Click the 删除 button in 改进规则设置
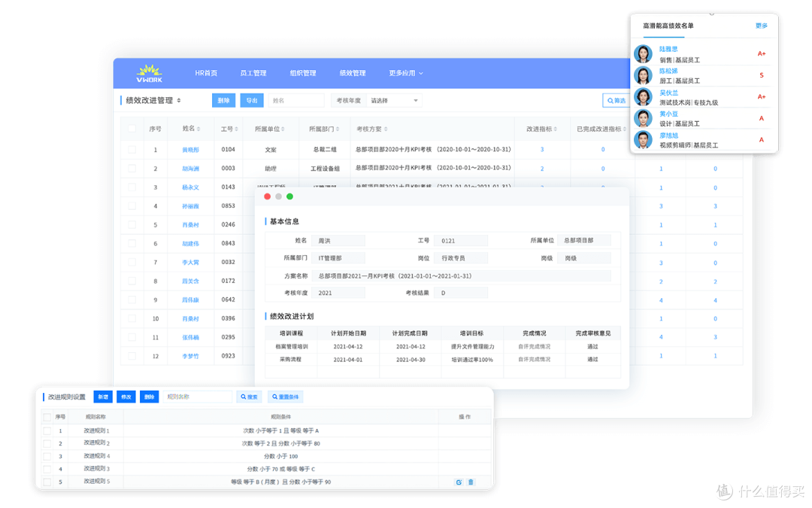Screen dimensions: 812x508 coord(149,397)
